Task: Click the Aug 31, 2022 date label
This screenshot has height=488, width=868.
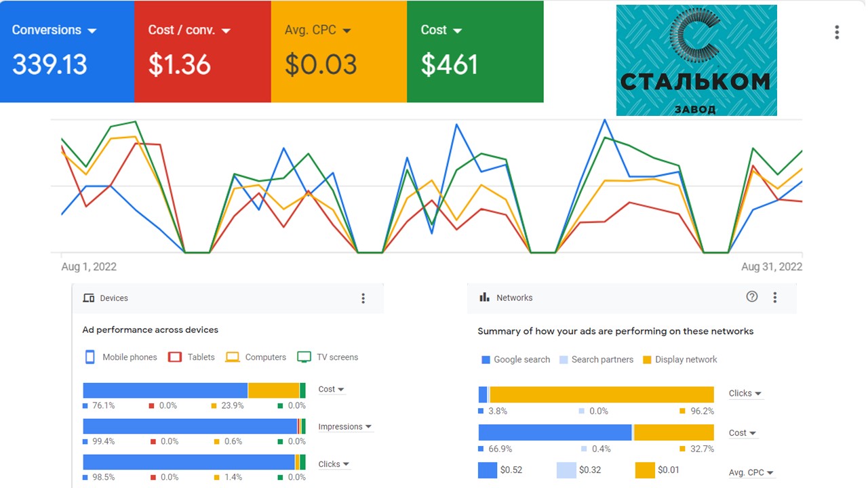Action: tap(771, 267)
